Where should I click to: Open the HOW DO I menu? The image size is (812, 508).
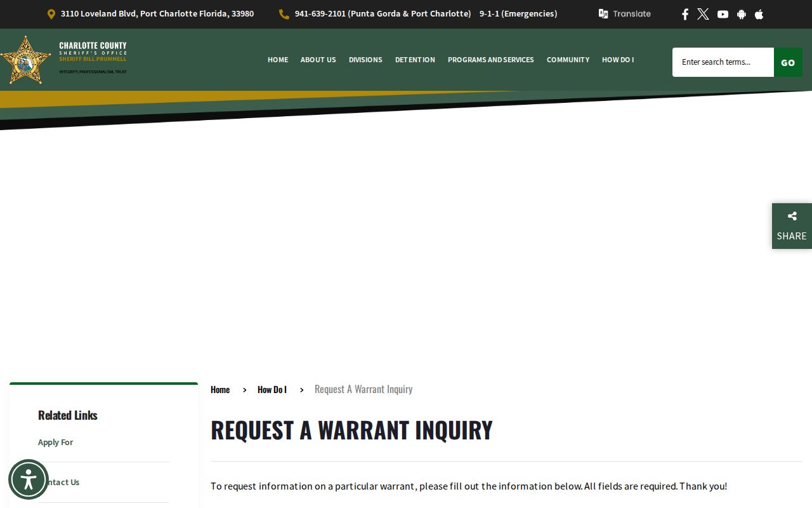[x=618, y=60]
